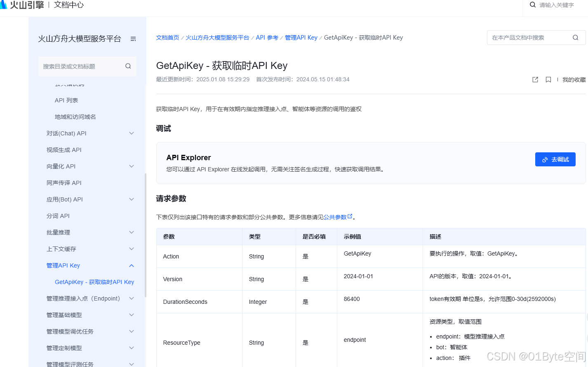This screenshot has height=367, width=588.
Task: Expand the 管理模型调优任务 section
Action: 132,331
